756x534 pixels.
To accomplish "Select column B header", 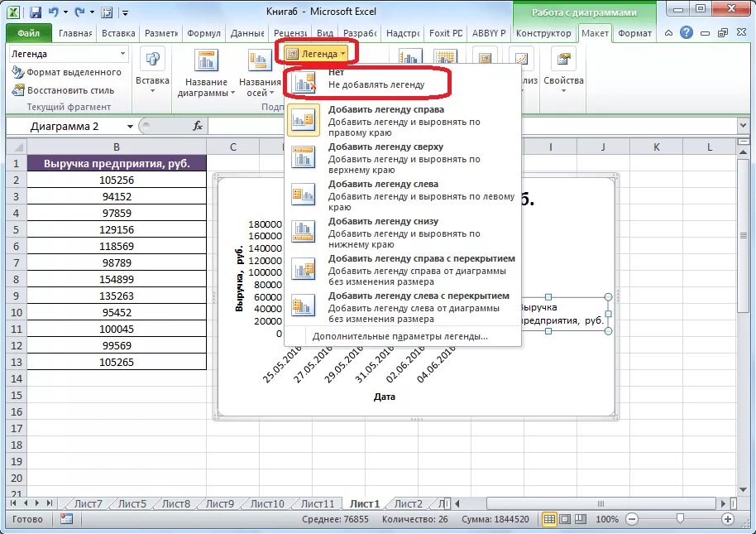I will 117,147.
